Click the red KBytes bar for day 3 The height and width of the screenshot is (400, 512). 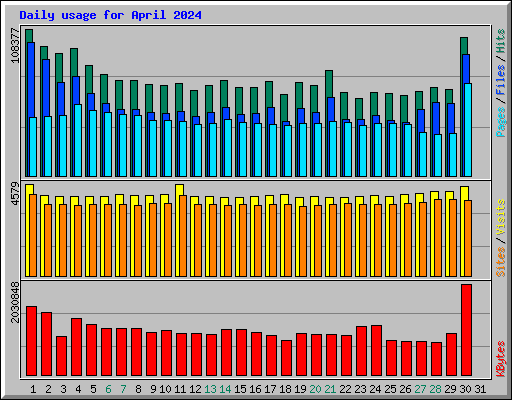pos(61,356)
